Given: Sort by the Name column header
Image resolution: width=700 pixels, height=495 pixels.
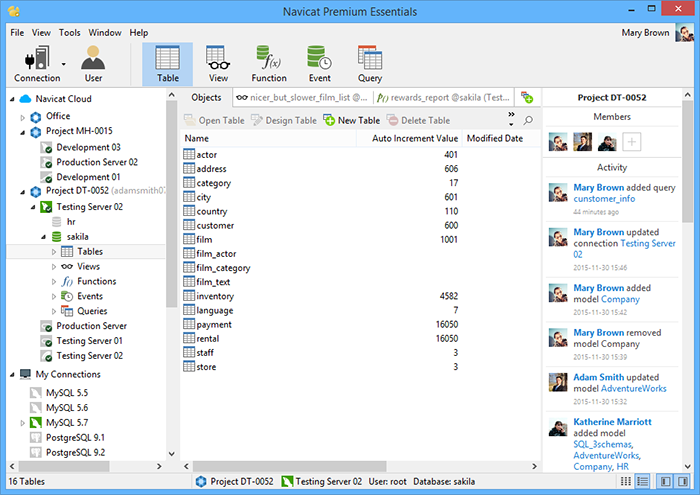Looking at the screenshot, I should point(269,138).
